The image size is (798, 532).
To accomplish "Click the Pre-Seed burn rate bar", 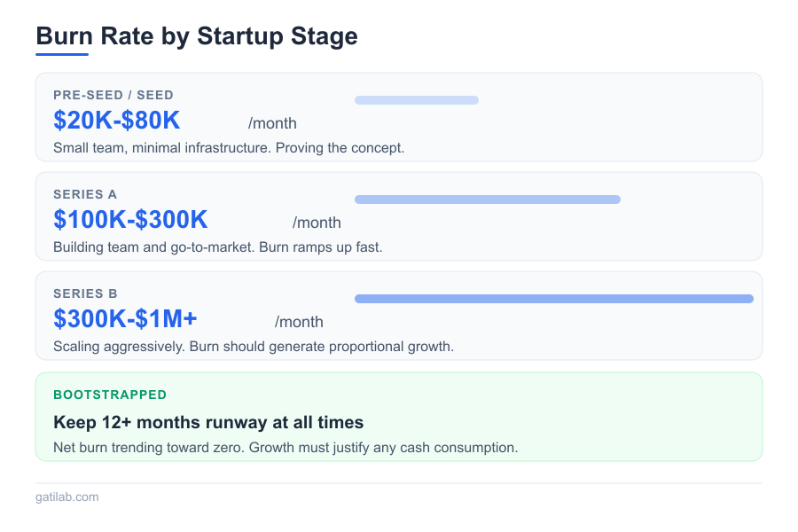I will pyautogui.click(x=416, y=100).
